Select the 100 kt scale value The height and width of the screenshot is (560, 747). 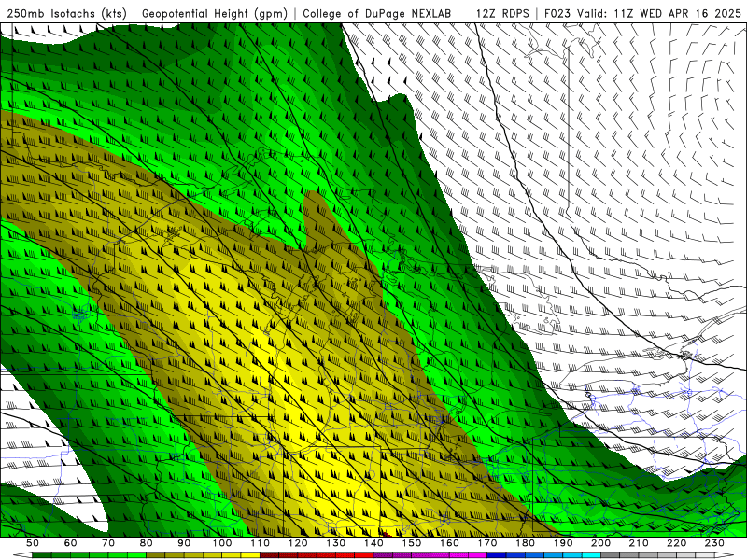pyautogui.click(x=222, y=543)
